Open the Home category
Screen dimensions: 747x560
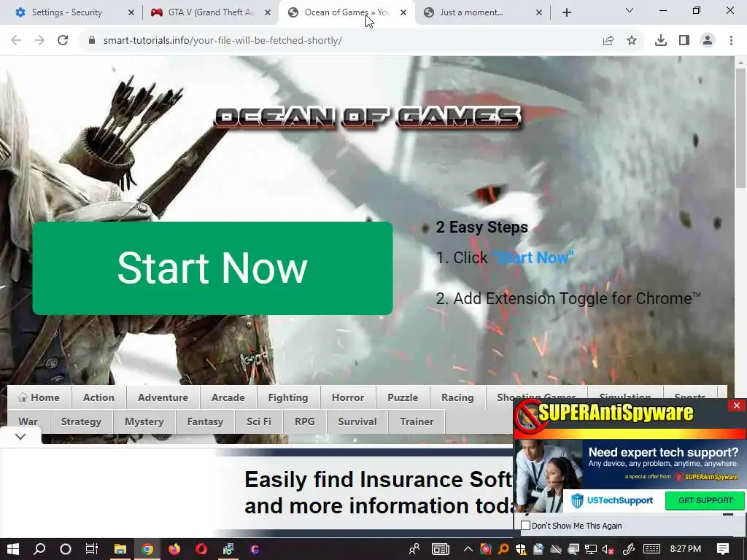tap(39, 397)
